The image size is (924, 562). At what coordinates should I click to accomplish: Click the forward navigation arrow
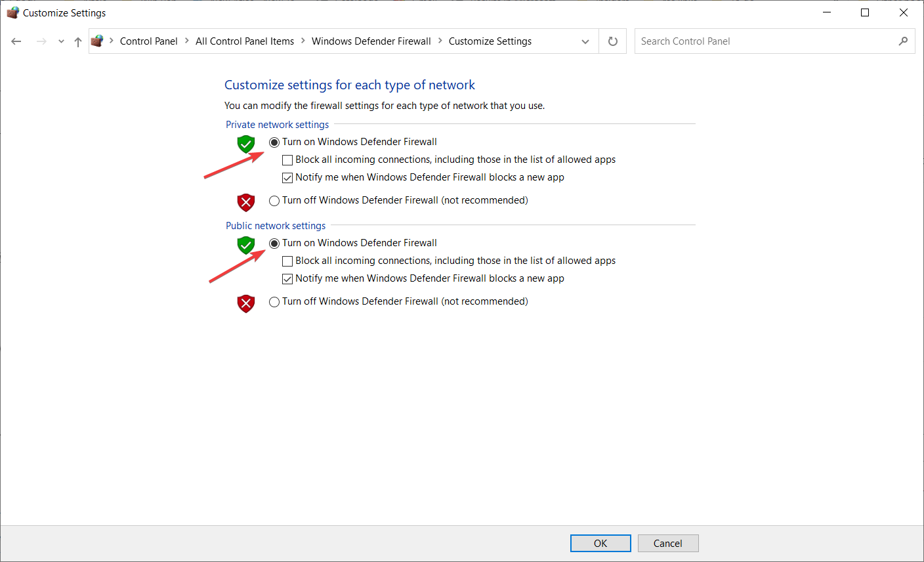pyautogui.click(x=41, y=41)
